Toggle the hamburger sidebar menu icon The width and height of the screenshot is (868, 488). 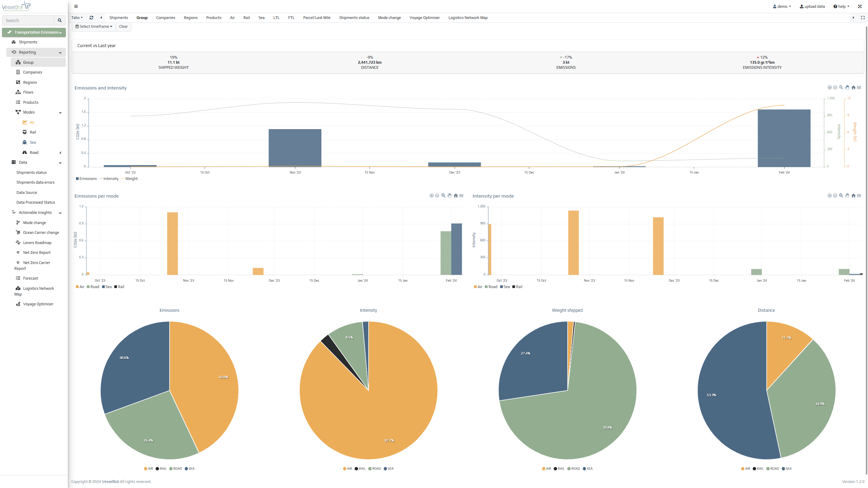point(76,6)
